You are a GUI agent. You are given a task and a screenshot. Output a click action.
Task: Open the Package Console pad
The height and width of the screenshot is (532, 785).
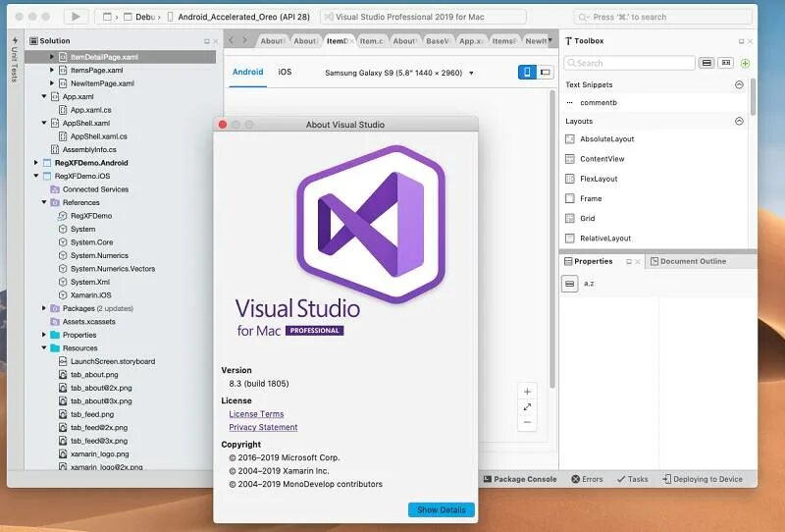[520, 479]
